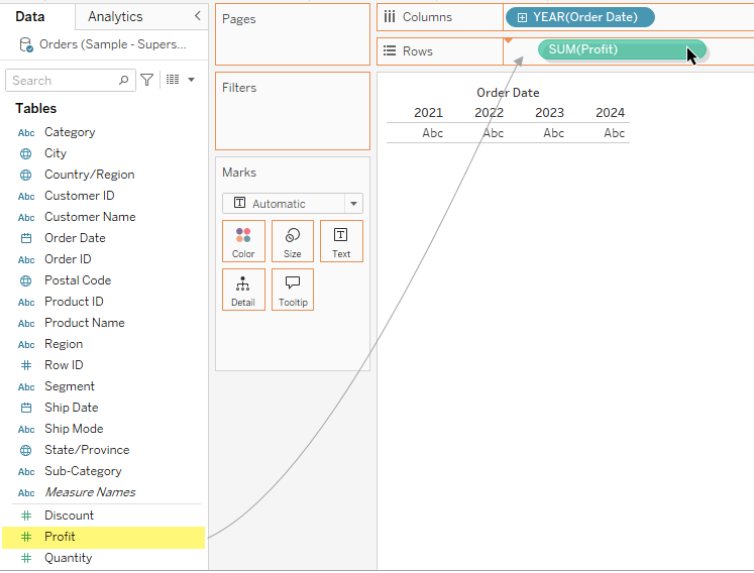The image size is (754, 573).
Task: Open the field filter funnel icon
Action: 147,79
